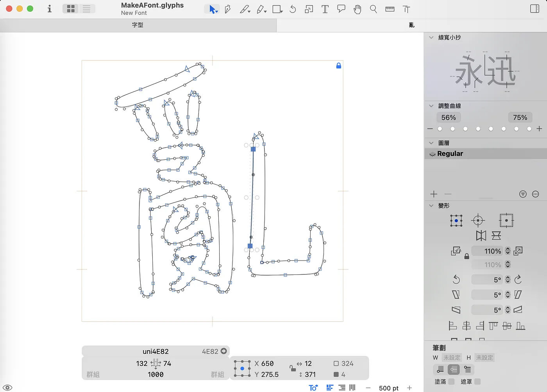Activate the Hand pan tool
The width and height of the screenshot is (547, 392).
(x=357, y=9)
